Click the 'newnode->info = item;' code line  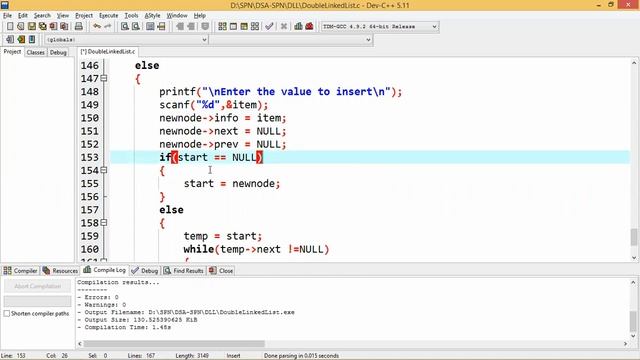coord(223,118)
